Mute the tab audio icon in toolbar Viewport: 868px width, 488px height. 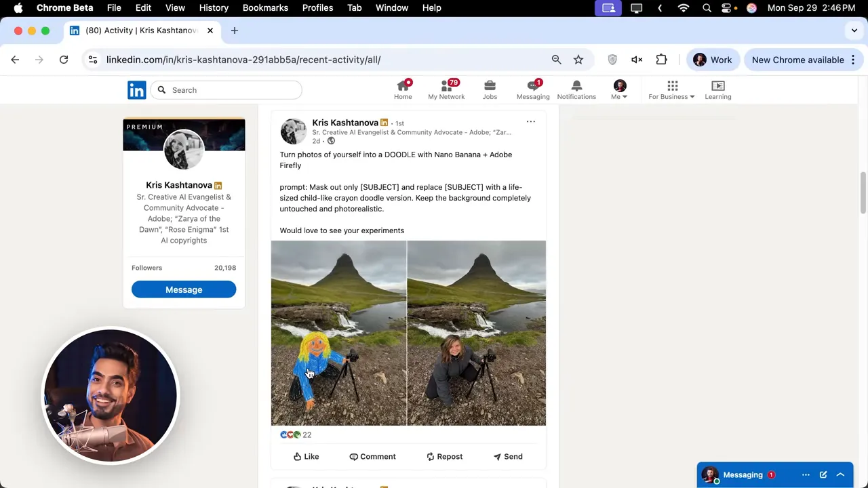coord(637,60)
